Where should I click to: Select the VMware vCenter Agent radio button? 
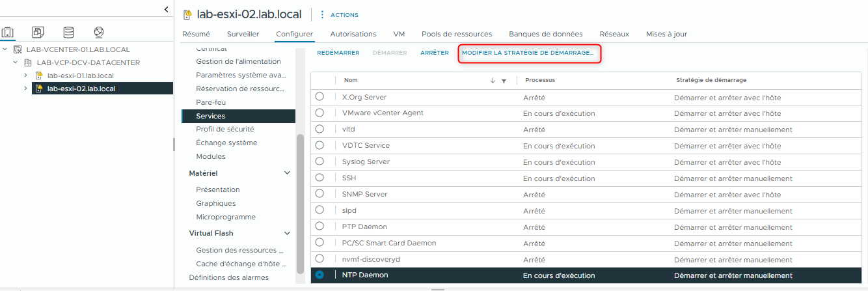319,113
